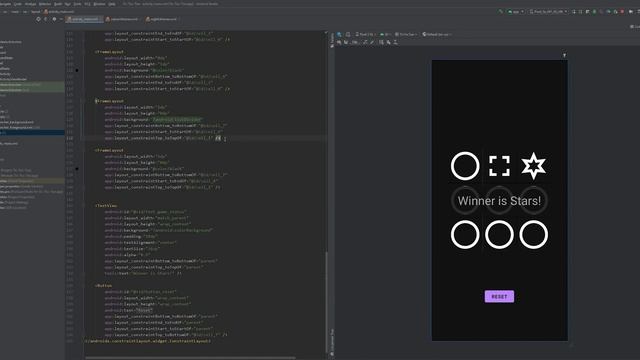
Task: Click the lower black color swatch in gutter
Action: 77,169
